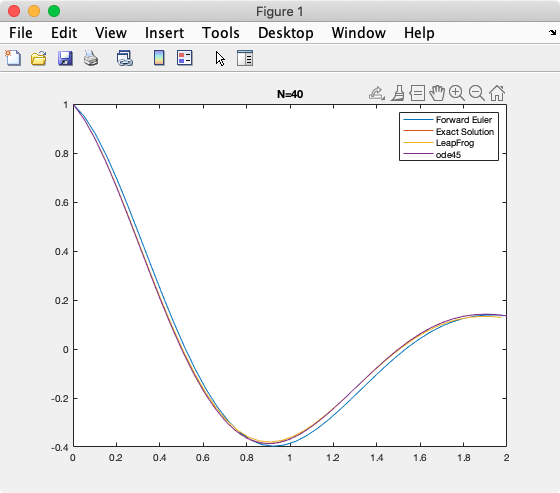Viewport: 560px width, 493px height.
Task: Open the Edit menu
Action: point(64,33)
